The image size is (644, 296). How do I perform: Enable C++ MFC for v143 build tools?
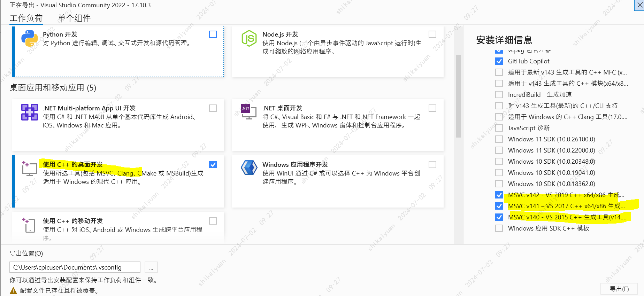click(499, 72)
